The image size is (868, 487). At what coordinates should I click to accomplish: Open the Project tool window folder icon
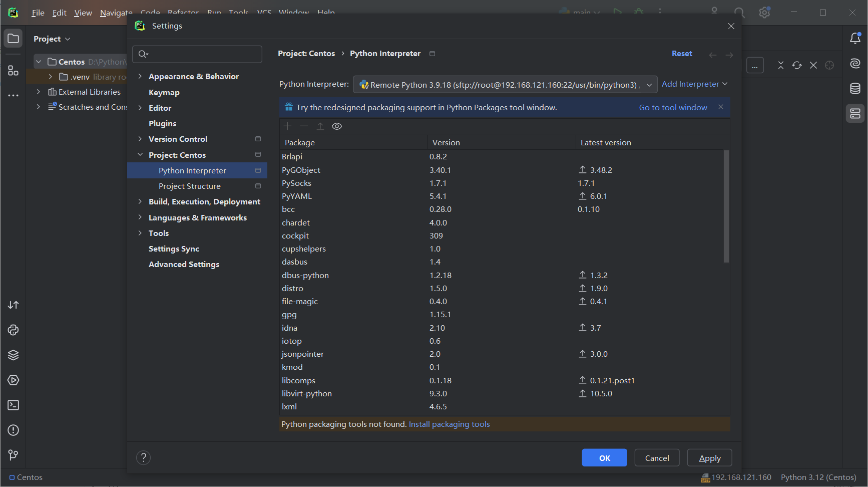click(x=14, y=39)
